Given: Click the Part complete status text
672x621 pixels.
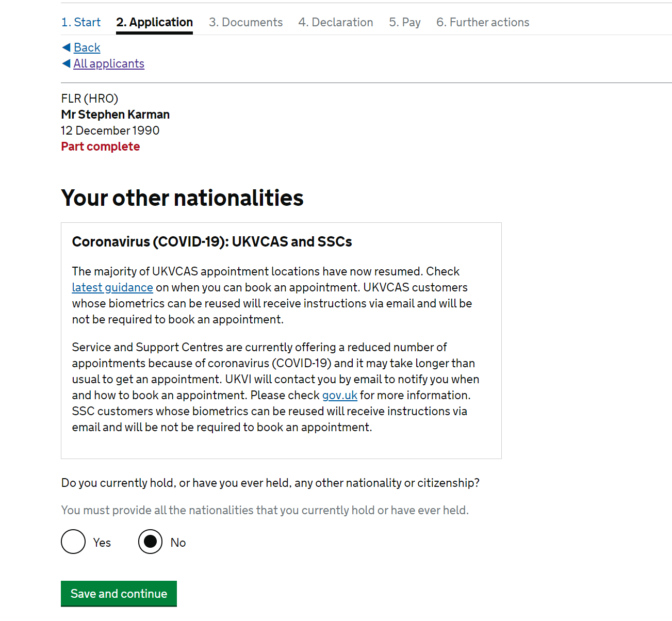Looking at the screenshot, I should (x=101, y=146).
